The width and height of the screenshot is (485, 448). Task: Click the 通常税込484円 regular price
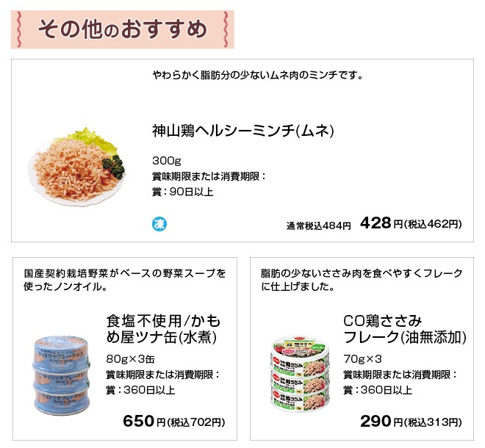coord(319,225)
